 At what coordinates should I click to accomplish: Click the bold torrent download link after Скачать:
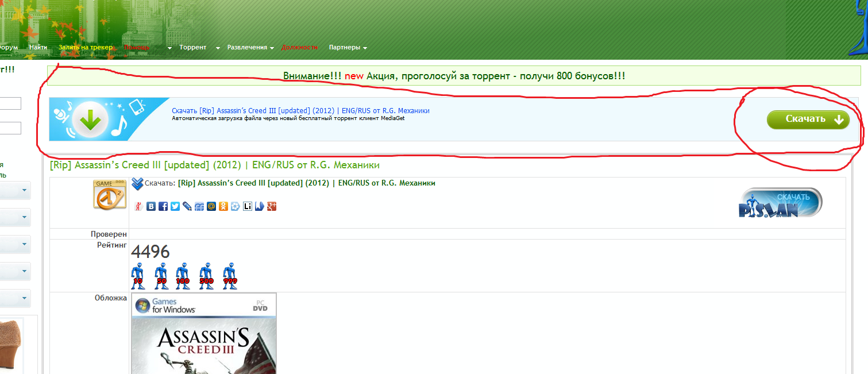307,183
